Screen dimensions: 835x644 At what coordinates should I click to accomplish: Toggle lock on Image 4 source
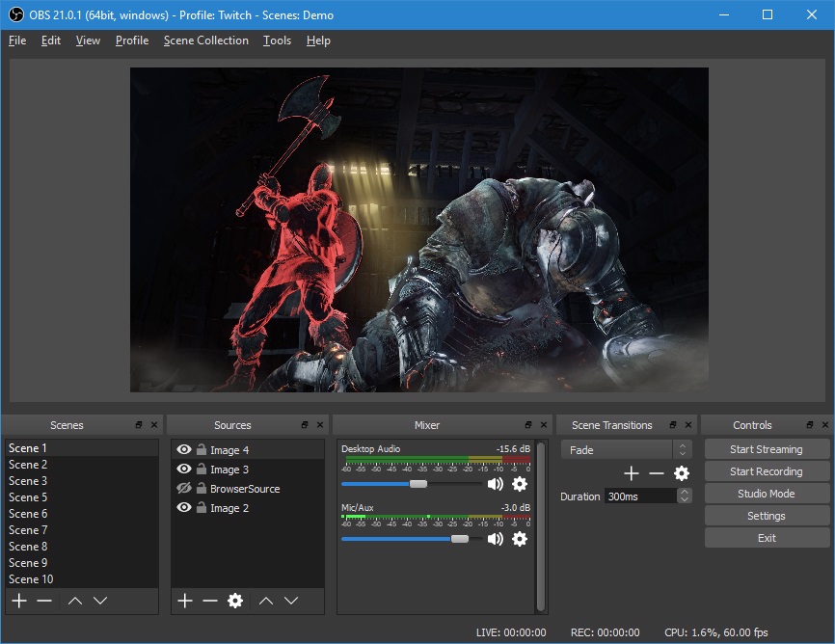pos(202,449)
